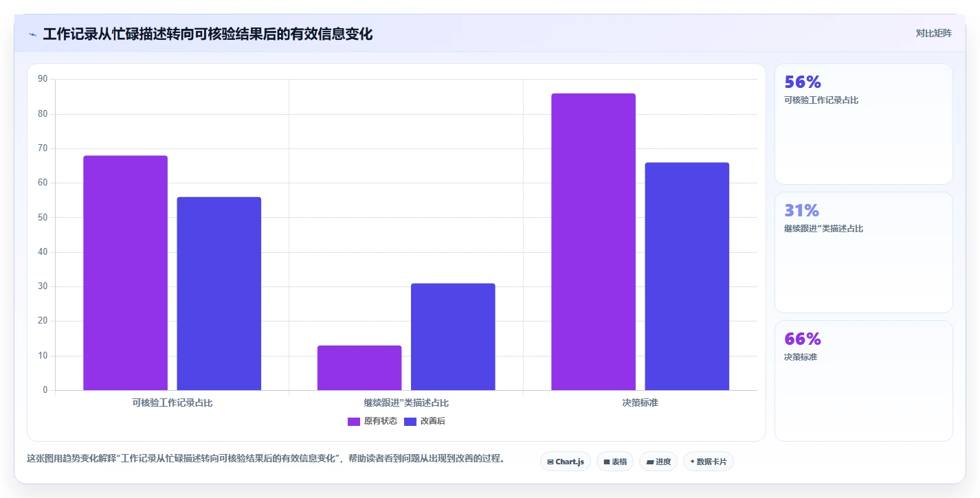Select the Chart.js tag
Screen dimensions: 980x498
coord(566,462)
